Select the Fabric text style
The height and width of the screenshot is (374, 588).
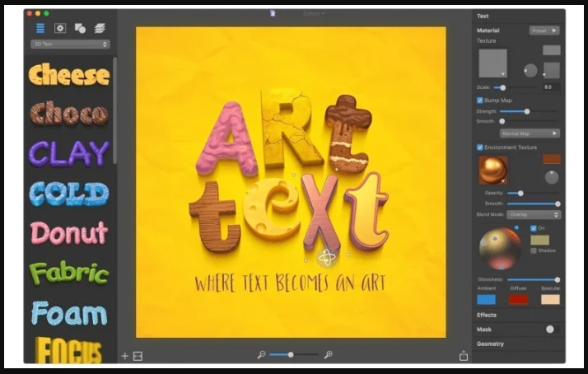(69, 273)
